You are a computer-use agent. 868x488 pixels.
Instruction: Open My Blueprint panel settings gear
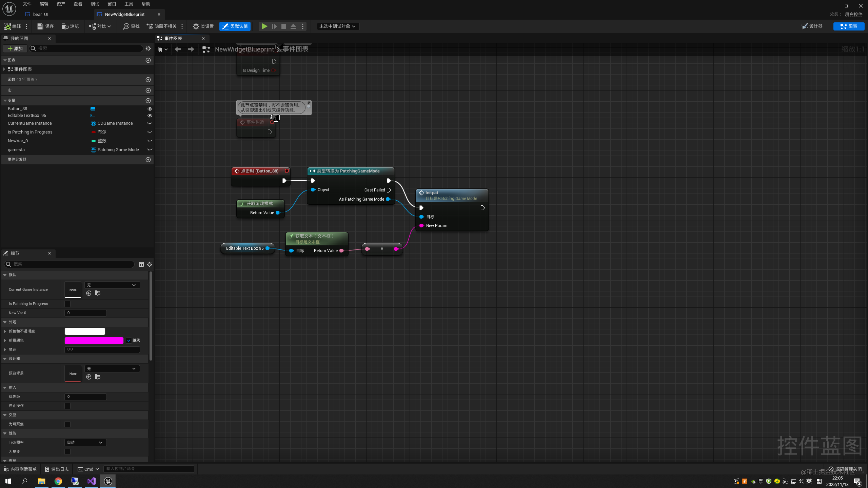tap(148, 48)
